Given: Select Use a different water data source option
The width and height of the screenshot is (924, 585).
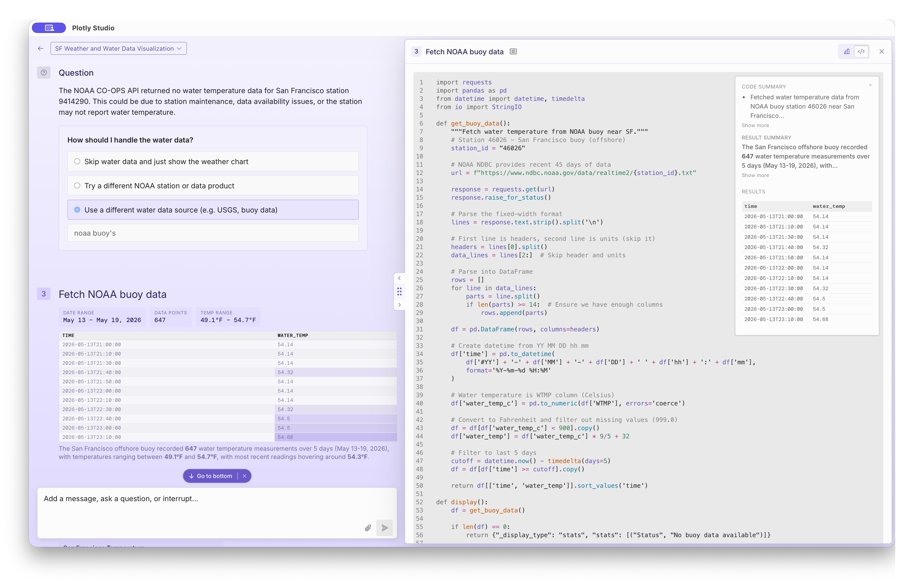Looking at the screenshot, I should [x=213, y=210].
